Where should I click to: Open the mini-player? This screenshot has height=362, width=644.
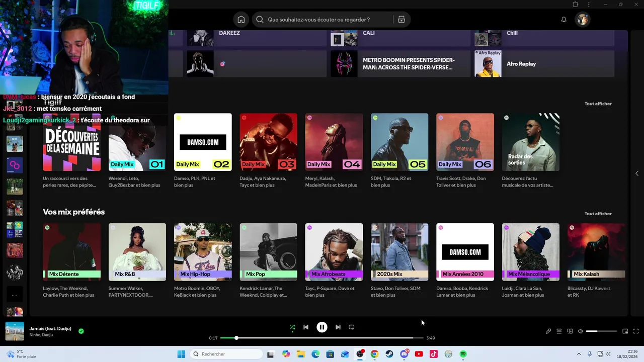coord(625,331)
